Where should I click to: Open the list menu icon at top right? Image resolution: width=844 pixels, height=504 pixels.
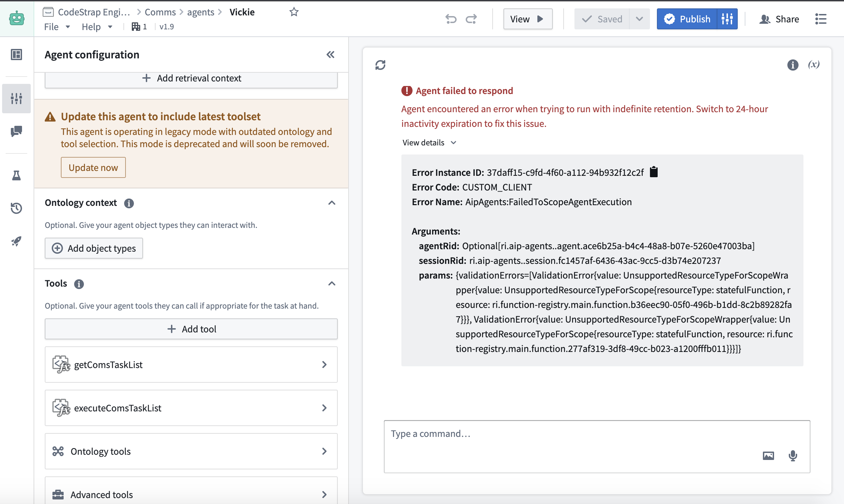821,19
